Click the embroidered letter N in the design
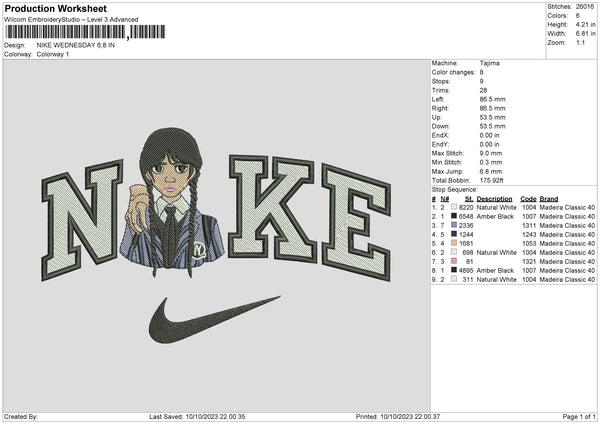This screenshot has width=600, height=424. click(82, 220)
